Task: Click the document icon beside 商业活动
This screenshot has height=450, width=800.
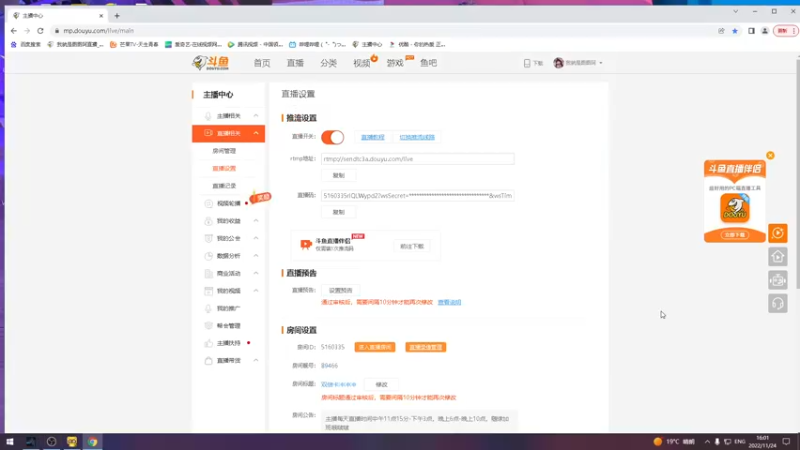Action: (208, 273)
